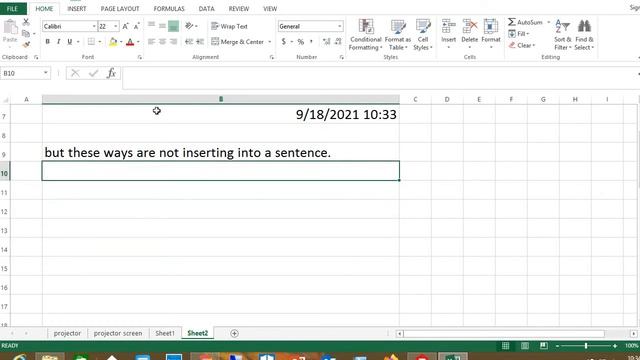Click the Cut scissors icon

(26, 22)
